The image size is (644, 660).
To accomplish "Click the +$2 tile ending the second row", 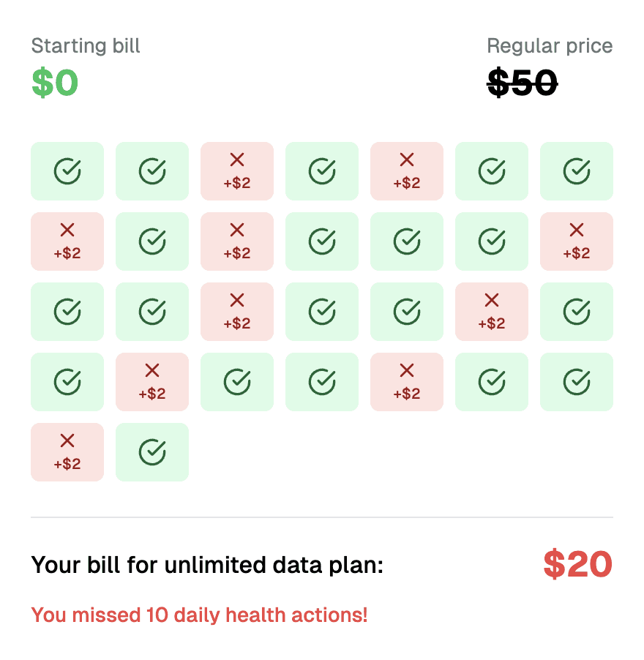I will pyautogui.click(x=577, y=241).
